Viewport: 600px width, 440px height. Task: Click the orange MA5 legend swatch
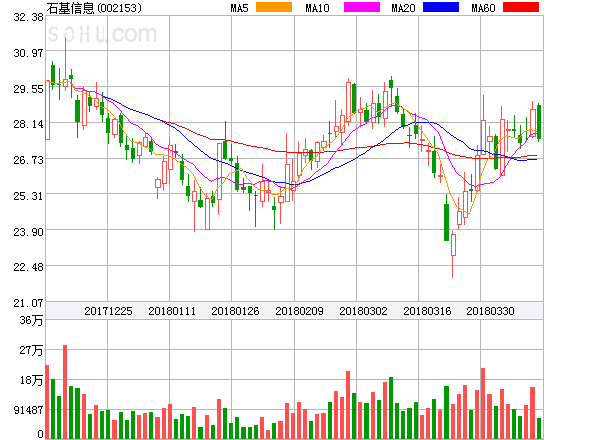click(x=274, y=7)
